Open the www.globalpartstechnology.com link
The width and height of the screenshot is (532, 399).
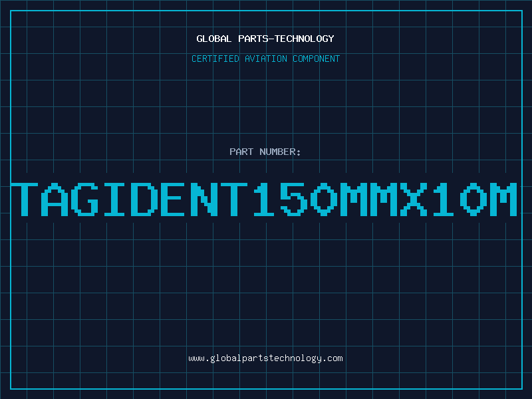(265, 358)
